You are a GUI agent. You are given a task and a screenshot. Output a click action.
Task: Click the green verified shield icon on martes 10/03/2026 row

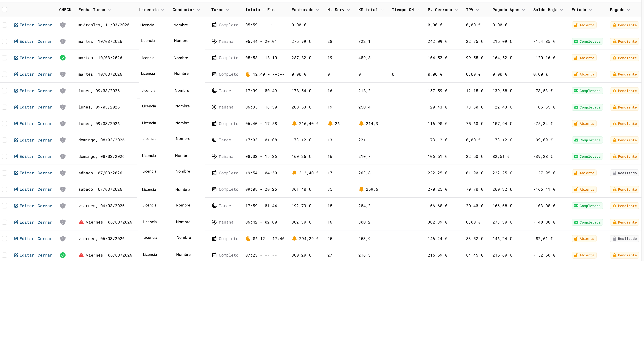63,58
